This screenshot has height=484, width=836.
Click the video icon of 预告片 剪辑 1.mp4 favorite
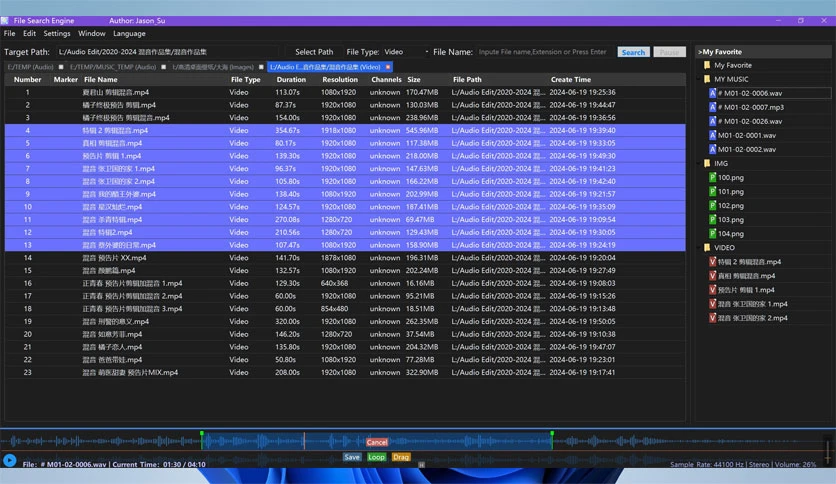712,290
